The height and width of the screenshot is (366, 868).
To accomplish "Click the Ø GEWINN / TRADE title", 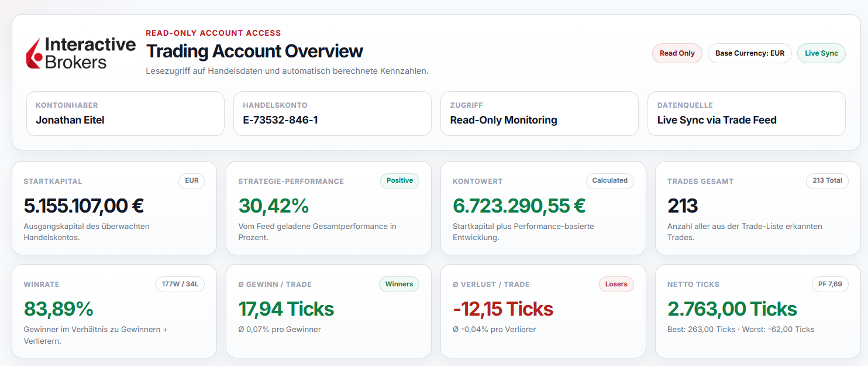I will (x=275, y=285).
